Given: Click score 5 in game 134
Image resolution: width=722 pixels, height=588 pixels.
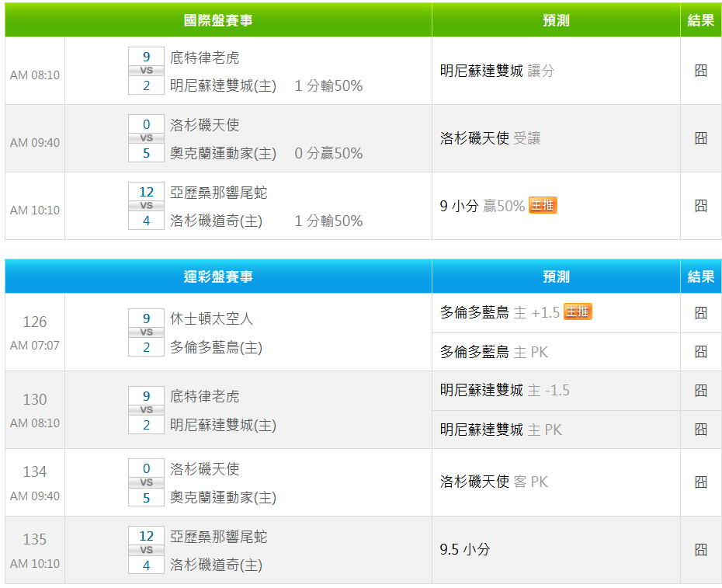Looking at the screenshot, I should coord(147,497).
